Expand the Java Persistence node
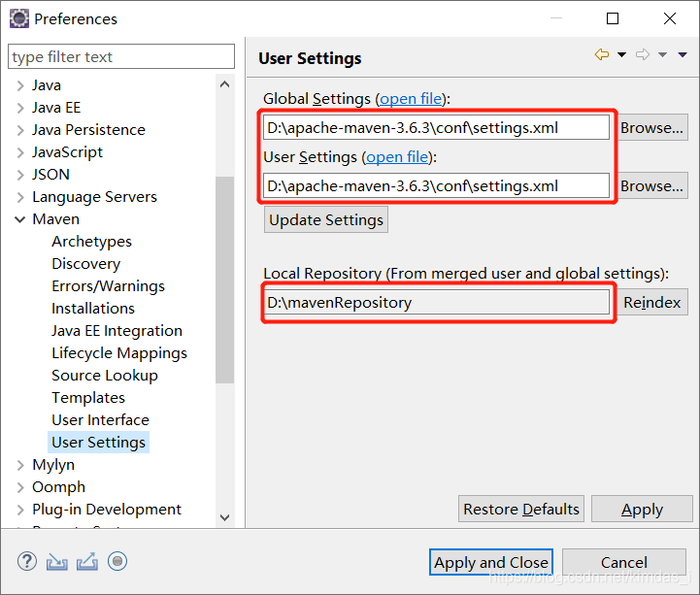This screenshot has width=700, height=595. pos(20,130)
